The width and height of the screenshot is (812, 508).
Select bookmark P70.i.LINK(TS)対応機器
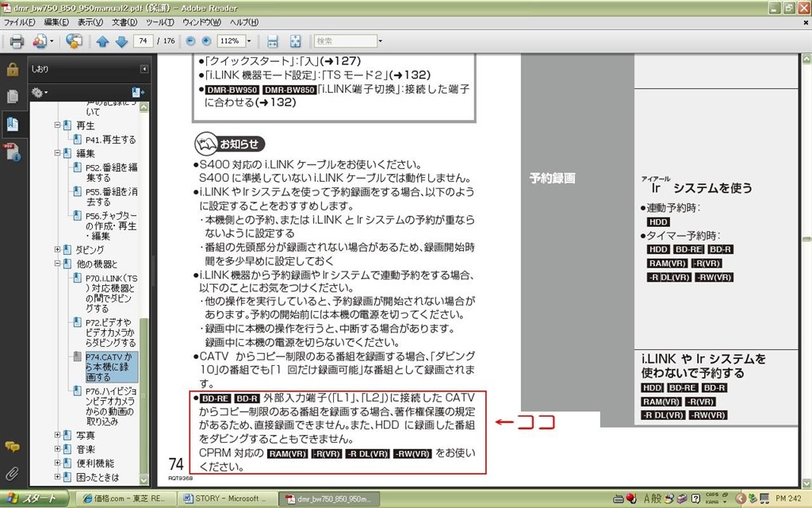click(111, 294)
